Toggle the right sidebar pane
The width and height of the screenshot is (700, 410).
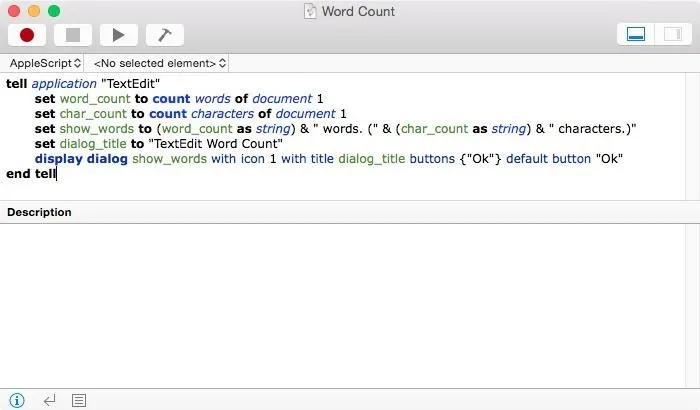pyautogui.click(x=673, y=34)
